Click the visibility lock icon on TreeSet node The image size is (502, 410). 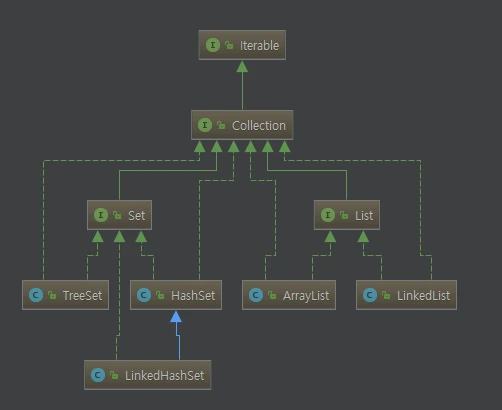tap(52, 295)
